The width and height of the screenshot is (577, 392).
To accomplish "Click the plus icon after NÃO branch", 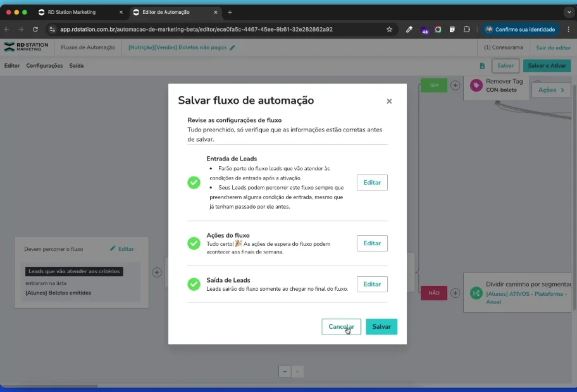I will (x=455, y=293).
